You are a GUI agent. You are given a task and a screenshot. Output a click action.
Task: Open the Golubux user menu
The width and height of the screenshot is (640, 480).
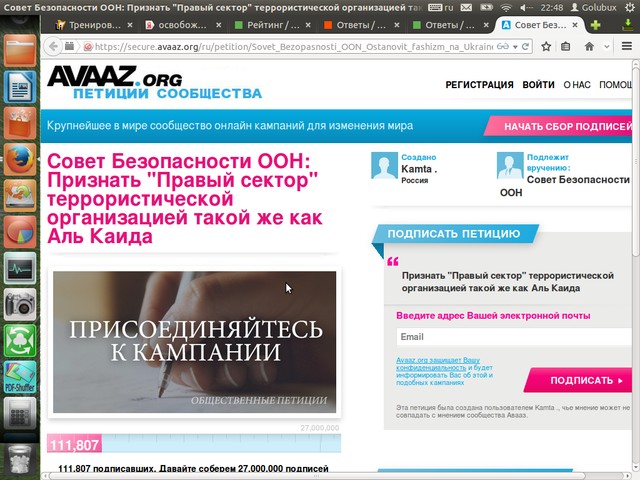593,7
